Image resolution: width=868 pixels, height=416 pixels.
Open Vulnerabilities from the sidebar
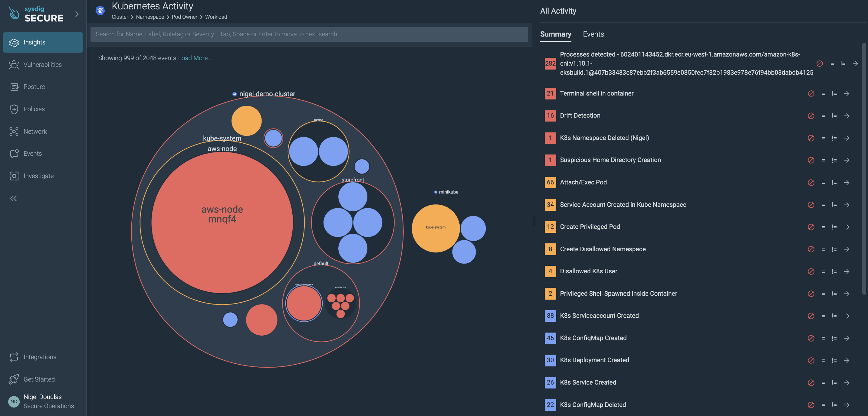(43, 64)
